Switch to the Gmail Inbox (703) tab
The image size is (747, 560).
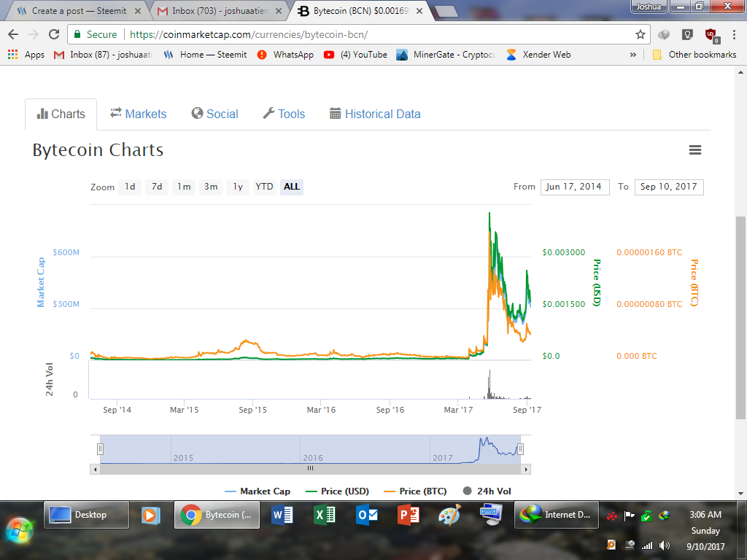[219, 10]
